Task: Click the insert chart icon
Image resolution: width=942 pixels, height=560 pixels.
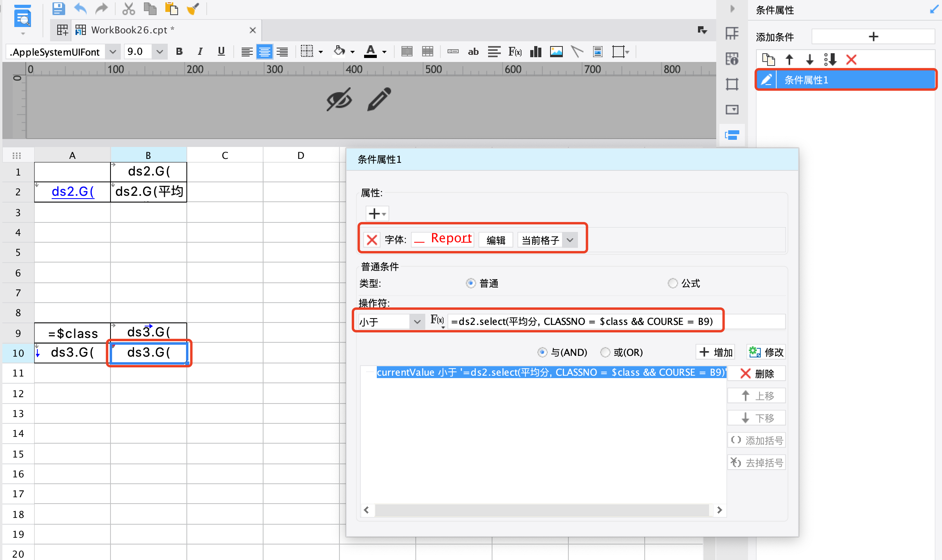Action: tap(535, 52)
